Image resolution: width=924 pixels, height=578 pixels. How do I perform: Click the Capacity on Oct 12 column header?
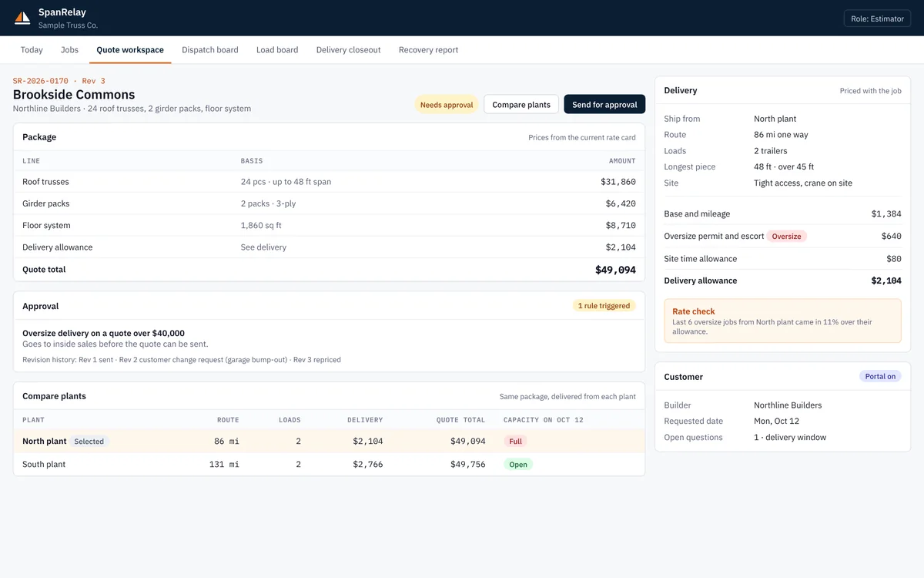544,420
